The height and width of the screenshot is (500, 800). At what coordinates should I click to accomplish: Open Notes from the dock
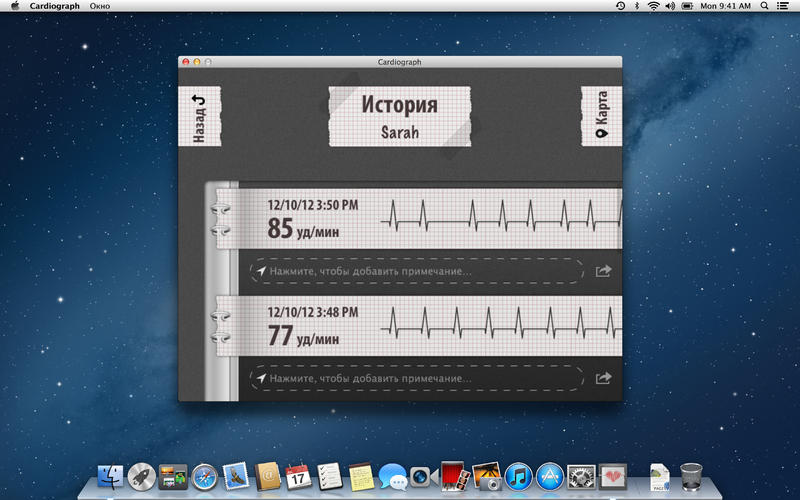tap(361, 477)
